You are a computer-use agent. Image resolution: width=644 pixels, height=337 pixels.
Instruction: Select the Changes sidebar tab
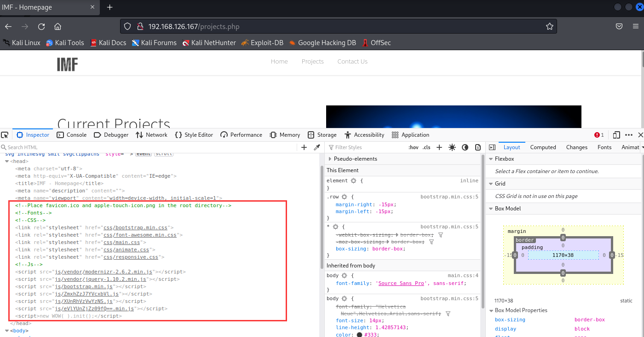coord(577,147)
